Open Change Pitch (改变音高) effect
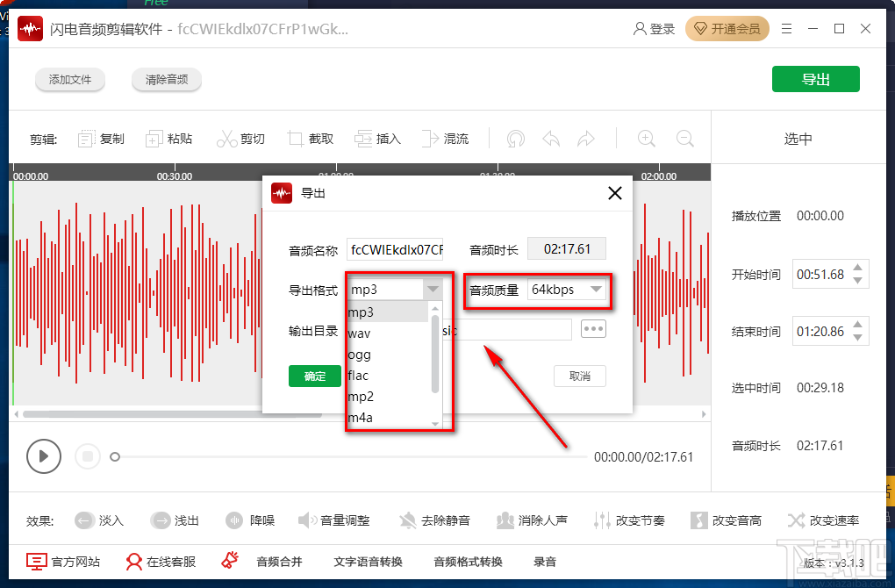This screenshot has width=895, height=588. tap(726, 520)
